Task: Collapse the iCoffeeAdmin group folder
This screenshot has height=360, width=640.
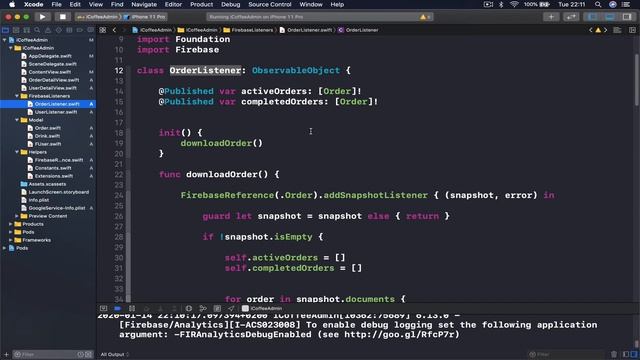Action: click(11, 48)
